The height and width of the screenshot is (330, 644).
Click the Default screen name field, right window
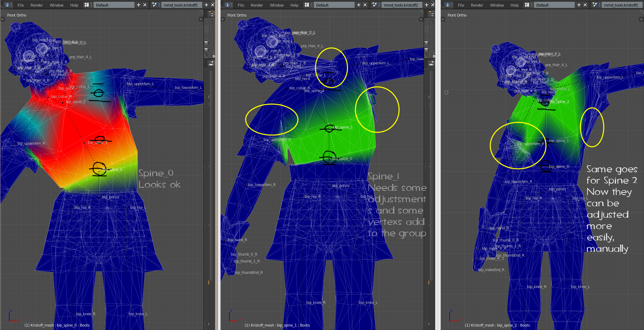pyautogui.click(x=555, y=5)
